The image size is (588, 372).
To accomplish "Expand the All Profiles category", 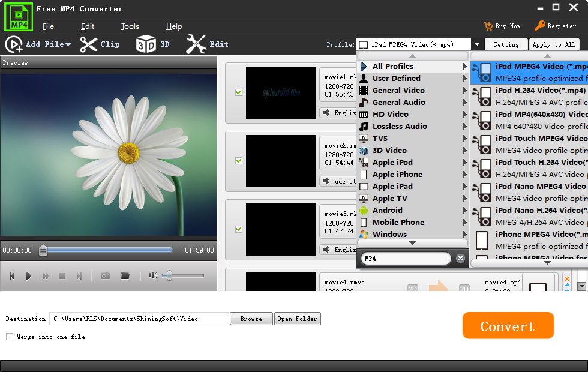I will pos(413,67).
